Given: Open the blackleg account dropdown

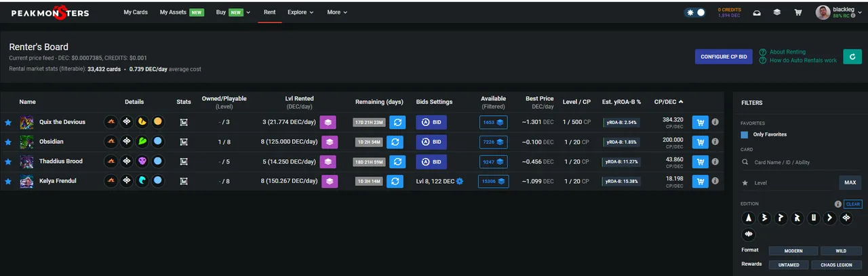Looking at the screenshot, I should [840, 12].
